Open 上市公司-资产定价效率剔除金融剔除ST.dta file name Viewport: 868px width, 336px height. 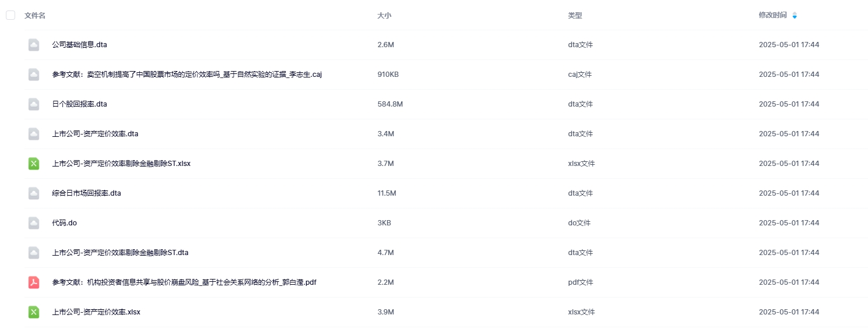point(120,253)
